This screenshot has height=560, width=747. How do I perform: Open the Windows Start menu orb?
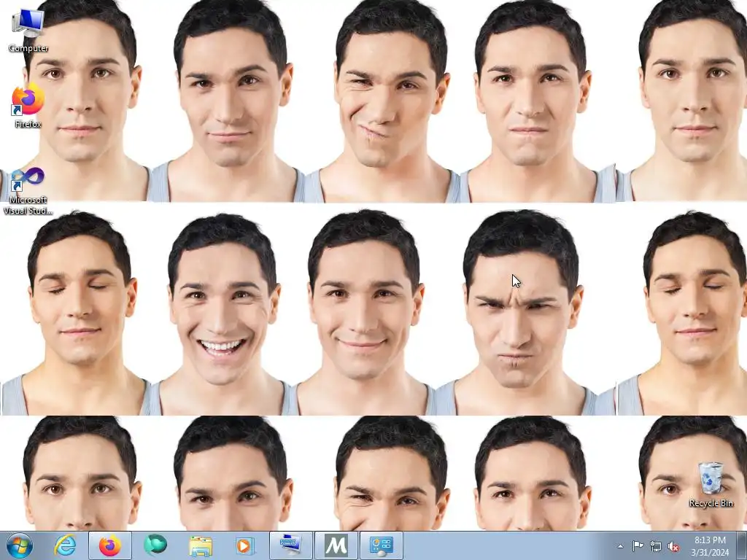click(20, 545)
